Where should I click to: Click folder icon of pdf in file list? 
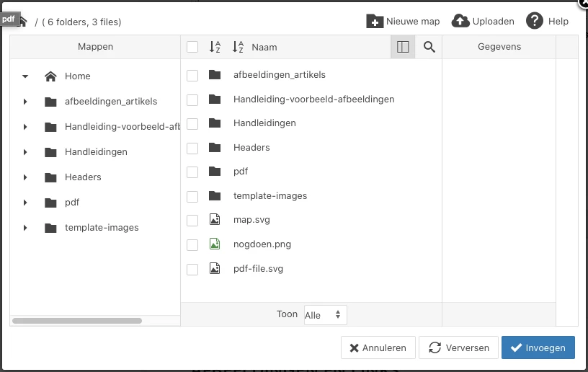click(215, 172)
